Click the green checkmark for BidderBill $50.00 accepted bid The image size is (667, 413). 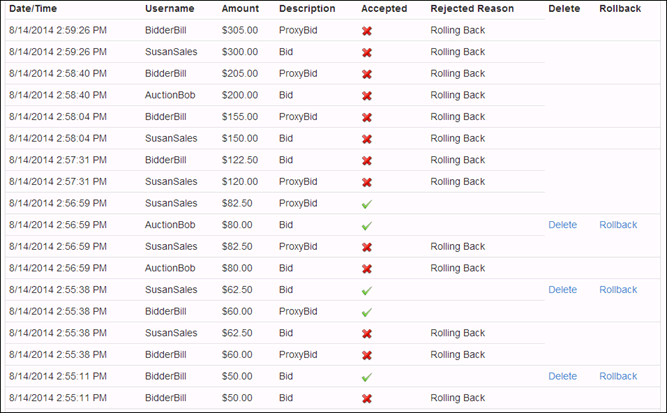(x=367, y=377)
